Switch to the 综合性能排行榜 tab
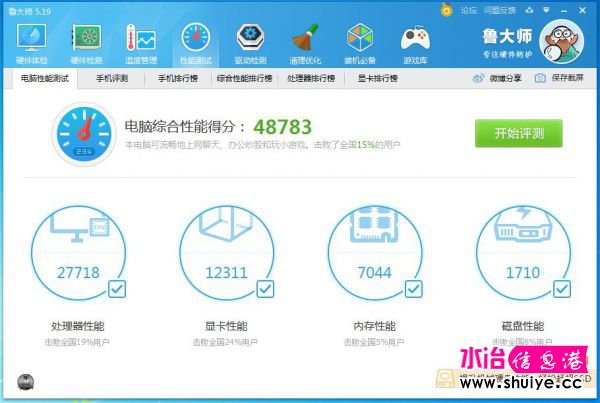Image resolution: width=600 pixels, height=403 pixels. pos(243,78)
